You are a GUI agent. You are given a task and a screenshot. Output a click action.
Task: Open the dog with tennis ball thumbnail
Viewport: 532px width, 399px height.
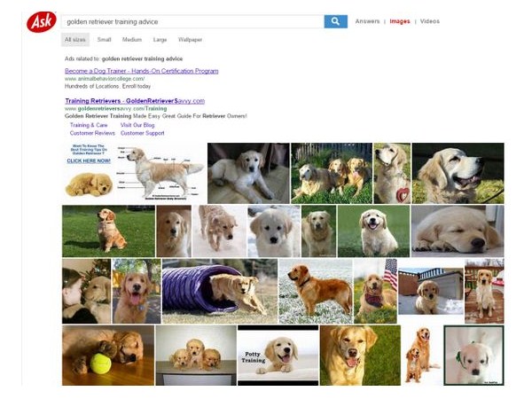point(107,355)
